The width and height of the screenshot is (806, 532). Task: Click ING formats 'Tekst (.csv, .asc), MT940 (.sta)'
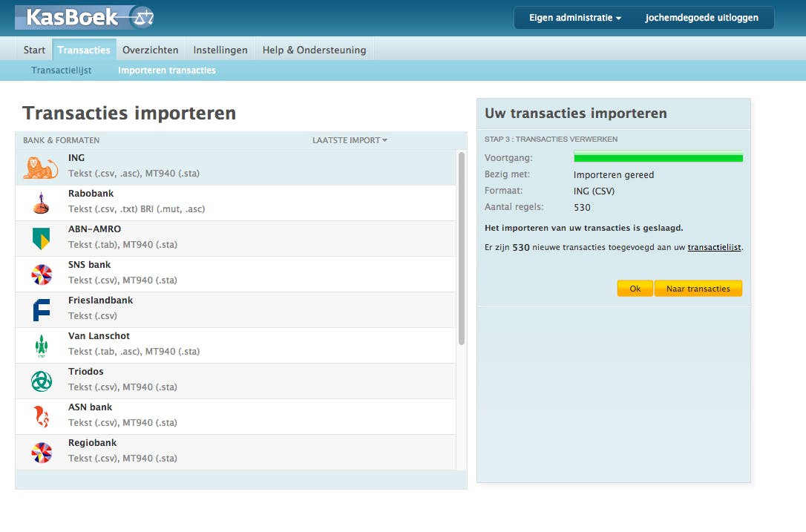tap(134, 173)
